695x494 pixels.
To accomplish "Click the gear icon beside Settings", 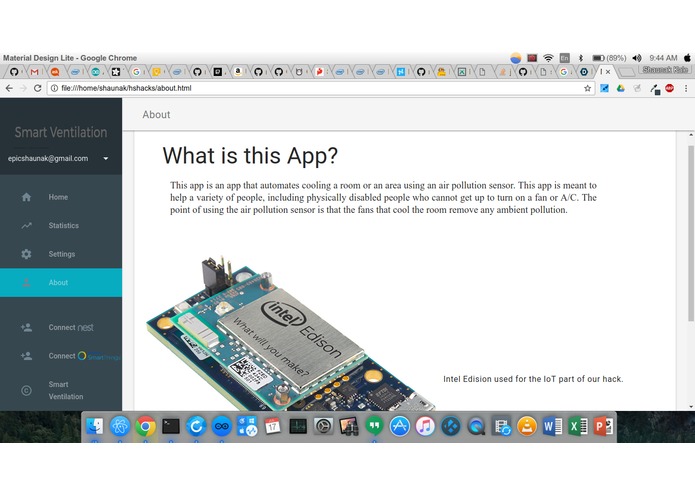I will 27,254.
